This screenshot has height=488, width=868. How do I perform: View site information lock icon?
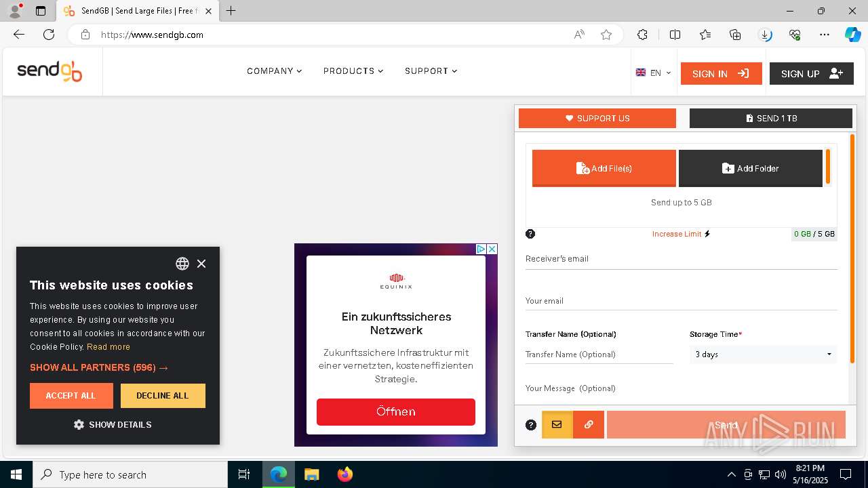85,35
